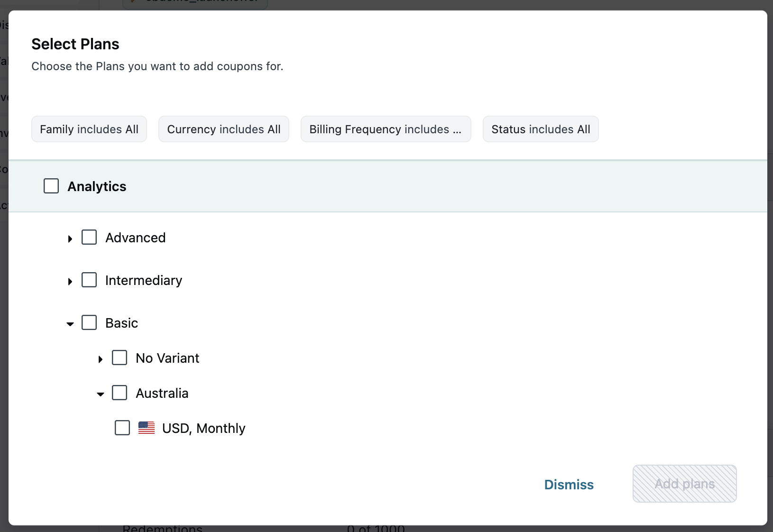Expand the Intermediary plan row
The height and width of the screenshot is (532, 773).
(70, 281)
